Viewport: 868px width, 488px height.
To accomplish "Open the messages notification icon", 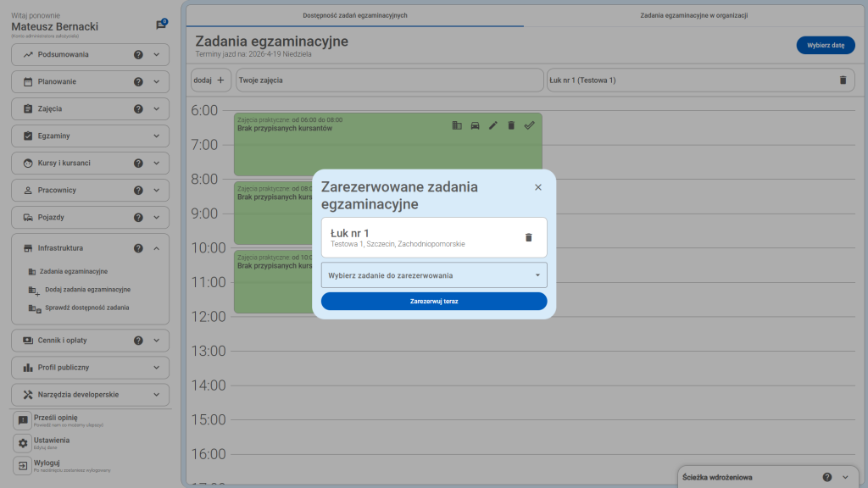I will click(x=161, y=25).
